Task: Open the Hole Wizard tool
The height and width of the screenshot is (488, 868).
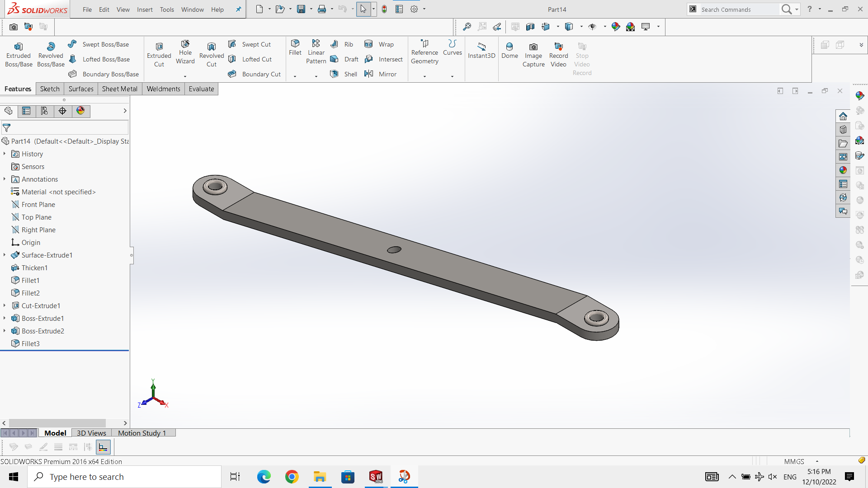Action: click(185, 52)
